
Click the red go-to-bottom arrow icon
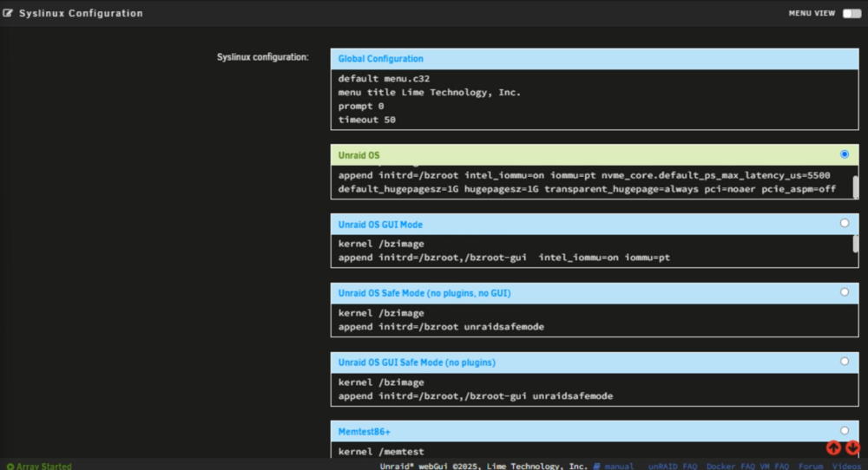coord(852,447)
